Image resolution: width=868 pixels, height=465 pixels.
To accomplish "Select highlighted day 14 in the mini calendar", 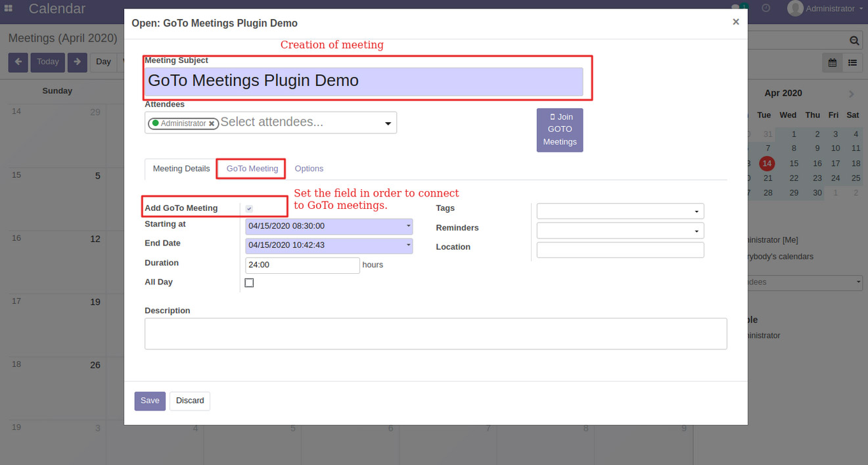I will (x=766, y=163).
